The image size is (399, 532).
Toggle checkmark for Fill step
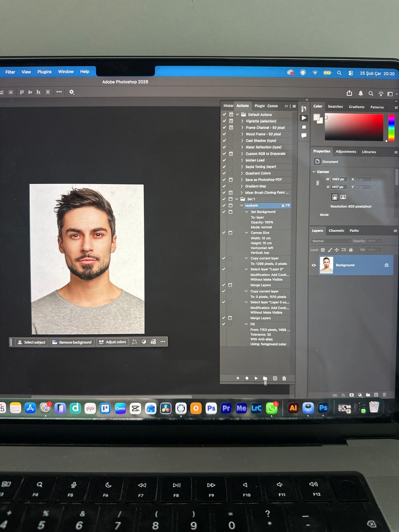point(223,324)
